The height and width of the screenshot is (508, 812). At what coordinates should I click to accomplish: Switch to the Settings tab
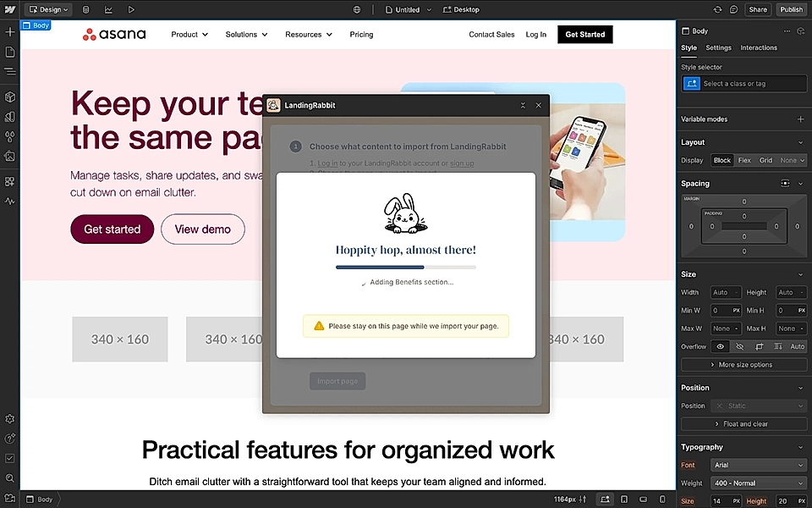pos(718,48)
